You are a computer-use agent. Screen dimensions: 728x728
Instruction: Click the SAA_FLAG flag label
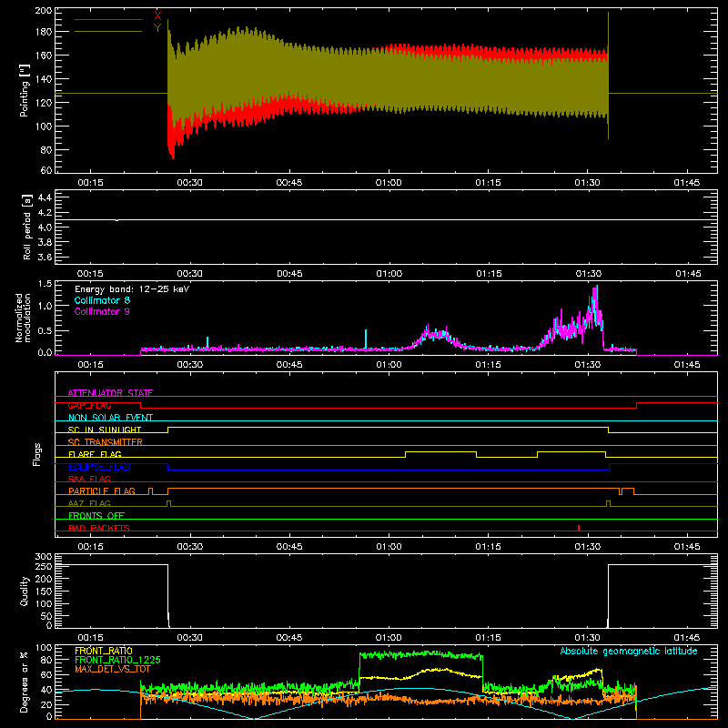(x=89, y=479)
